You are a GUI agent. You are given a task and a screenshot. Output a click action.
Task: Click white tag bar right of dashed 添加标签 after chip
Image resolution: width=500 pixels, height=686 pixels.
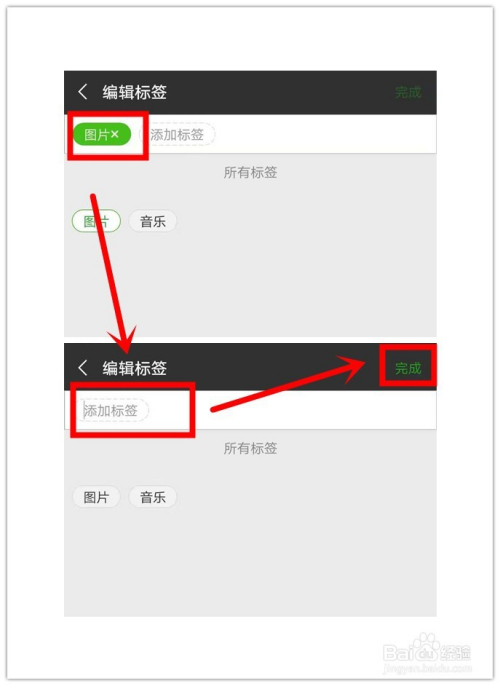pyautogui.click(x=326, y=134)
